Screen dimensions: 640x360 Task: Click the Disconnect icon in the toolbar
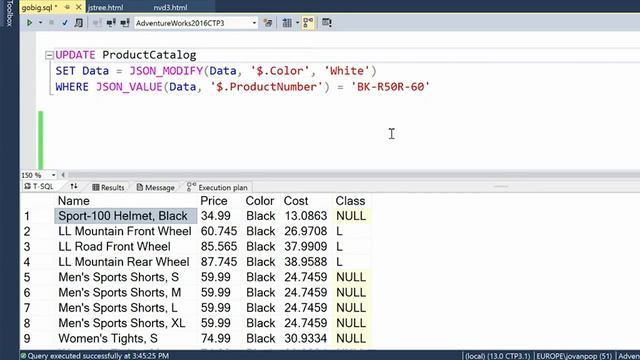(x=111, y=23)
